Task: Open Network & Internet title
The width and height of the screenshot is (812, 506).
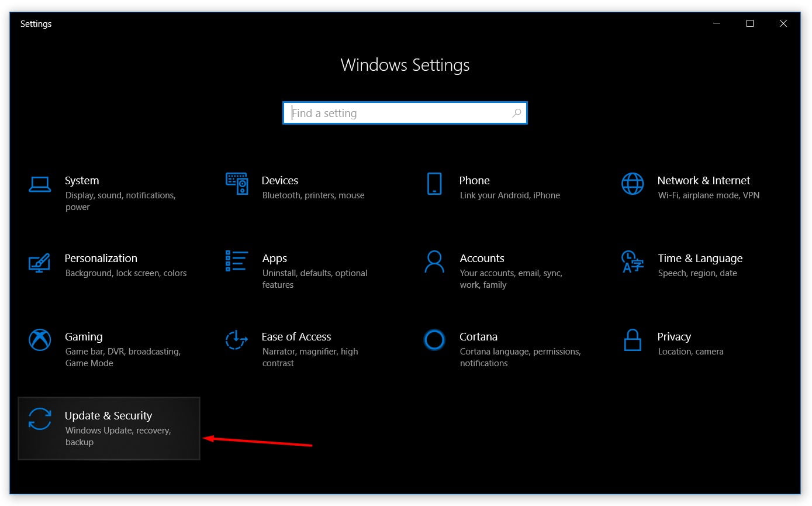Action: click(x=704, y=180)
